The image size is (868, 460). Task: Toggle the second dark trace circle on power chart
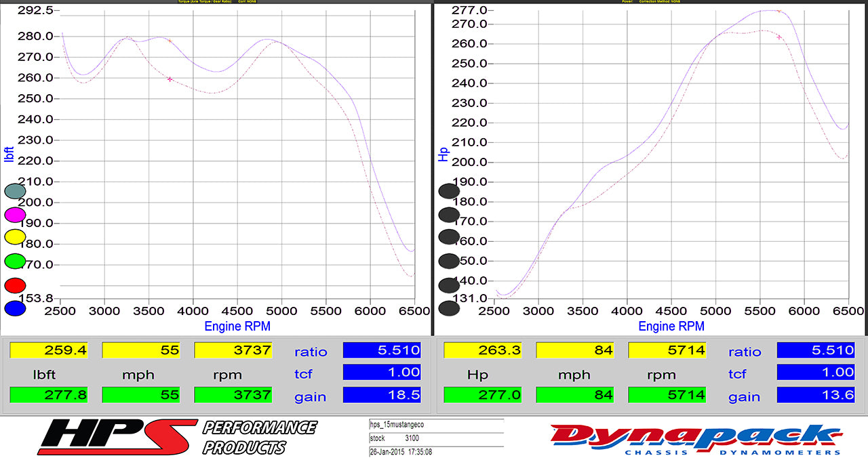(448, 215)
